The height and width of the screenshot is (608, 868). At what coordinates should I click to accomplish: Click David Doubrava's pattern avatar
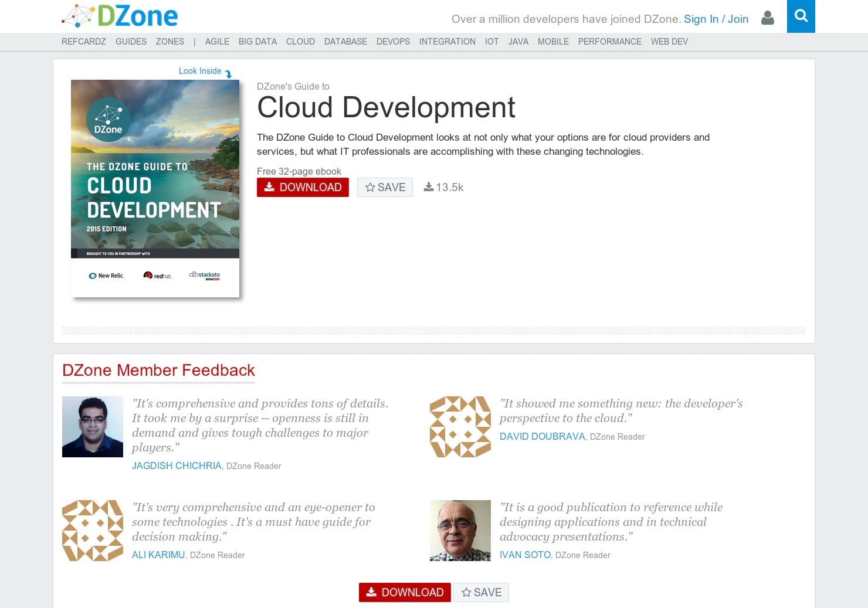pyautogui.click(x=460, y=427)
